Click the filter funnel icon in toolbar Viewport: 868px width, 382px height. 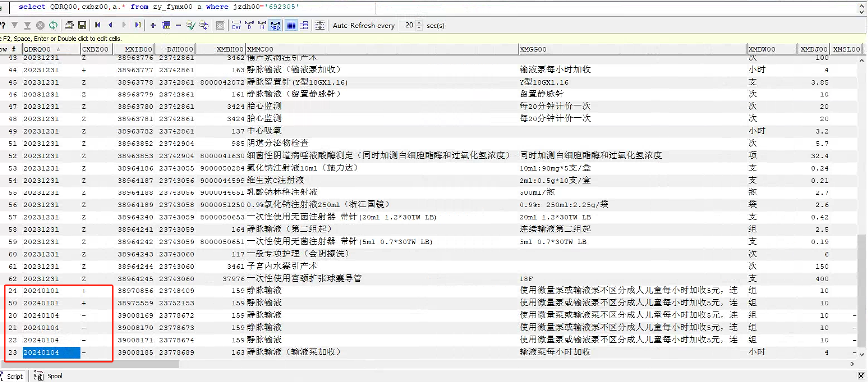pos(15,25)
